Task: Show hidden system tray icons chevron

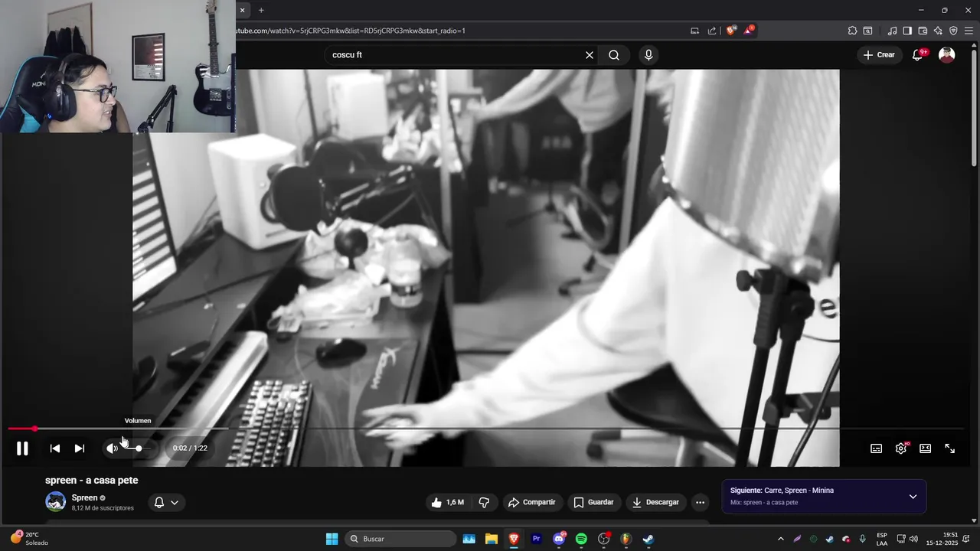Action: coord(780,539)
